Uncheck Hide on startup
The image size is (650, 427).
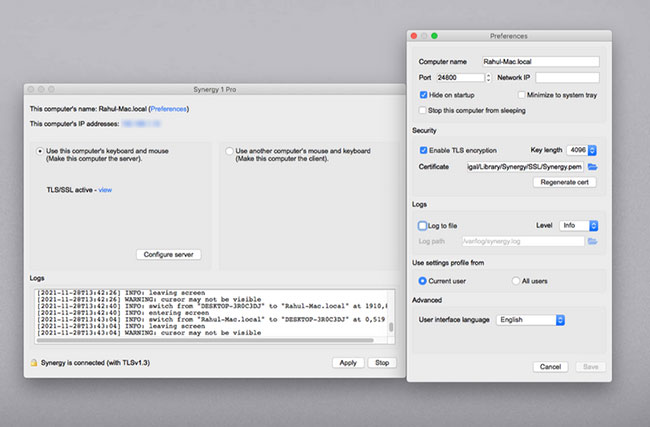424,93
